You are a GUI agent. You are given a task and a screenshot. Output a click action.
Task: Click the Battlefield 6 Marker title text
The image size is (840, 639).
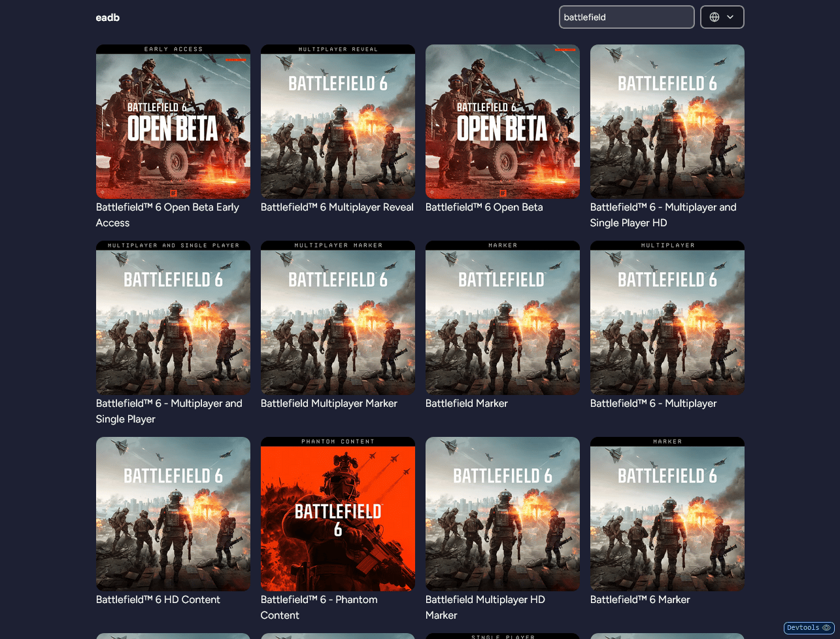point(640,600)
